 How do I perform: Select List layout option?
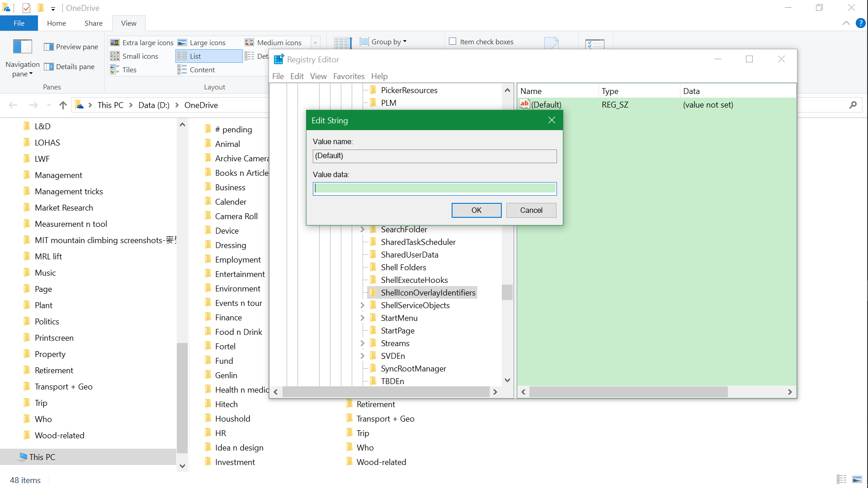pos(209,56)
